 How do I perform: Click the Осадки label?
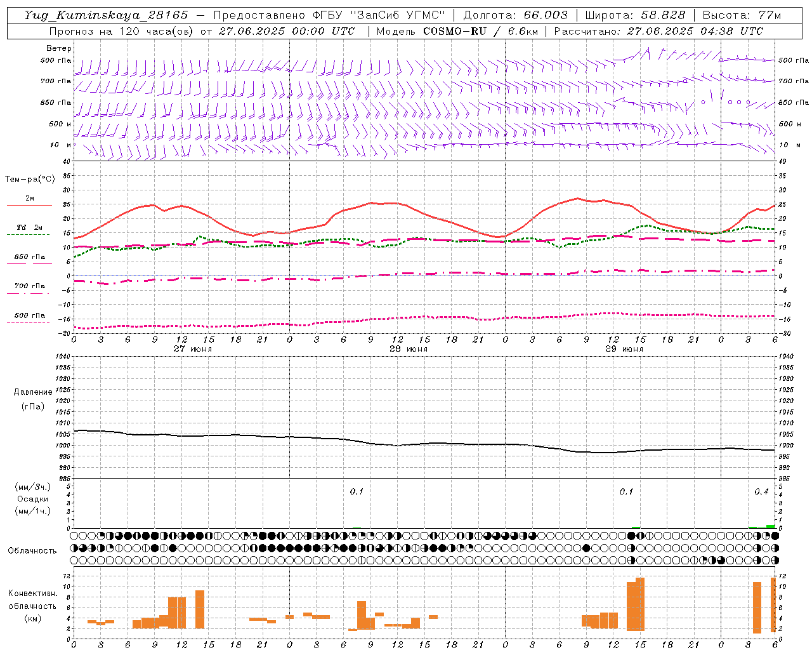[33, 499]
